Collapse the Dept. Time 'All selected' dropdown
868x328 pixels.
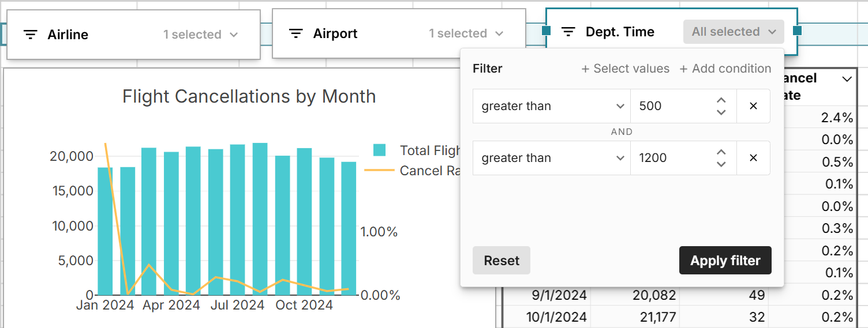tap(734, 32)
